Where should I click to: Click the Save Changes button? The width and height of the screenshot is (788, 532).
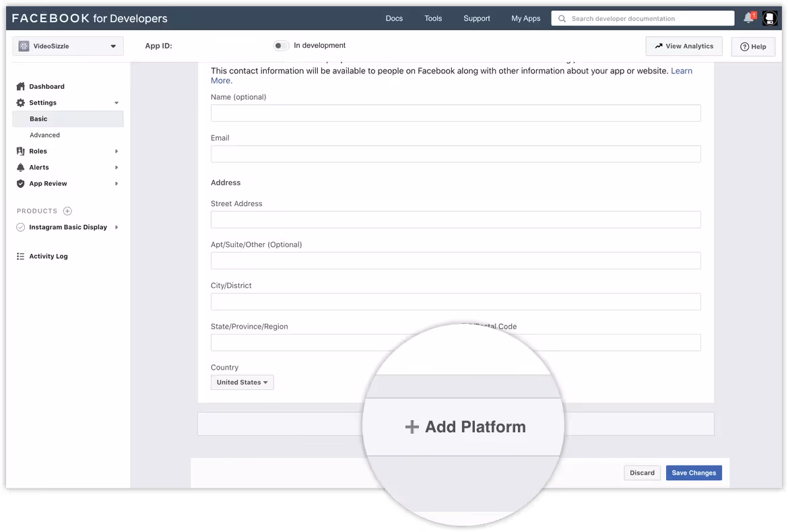click(694, 473)
